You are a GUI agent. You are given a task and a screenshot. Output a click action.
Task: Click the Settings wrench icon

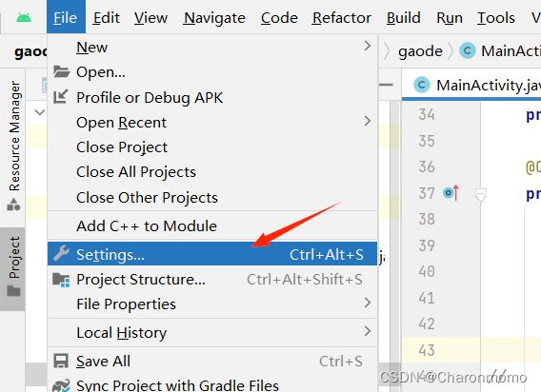(x=61, y=254)
